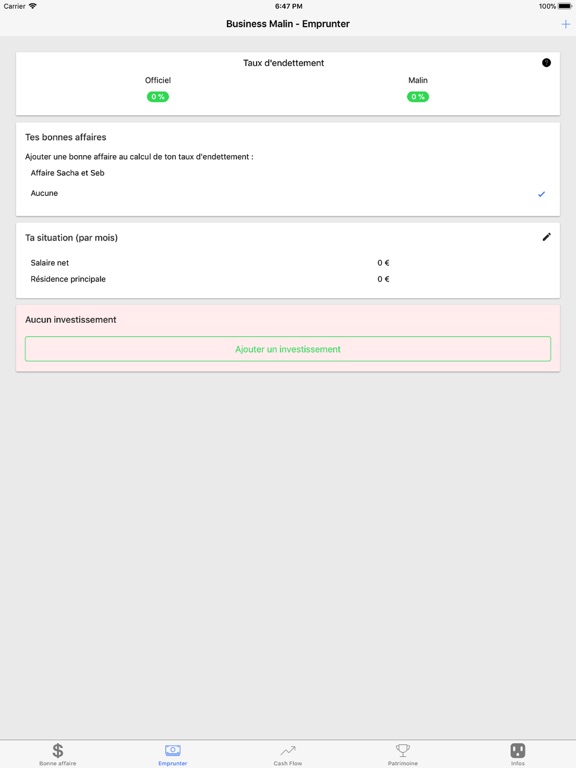Screen dimensions: 576x768
Task: Click the Tes bonnes affaires heading
Action: (66, 137)
